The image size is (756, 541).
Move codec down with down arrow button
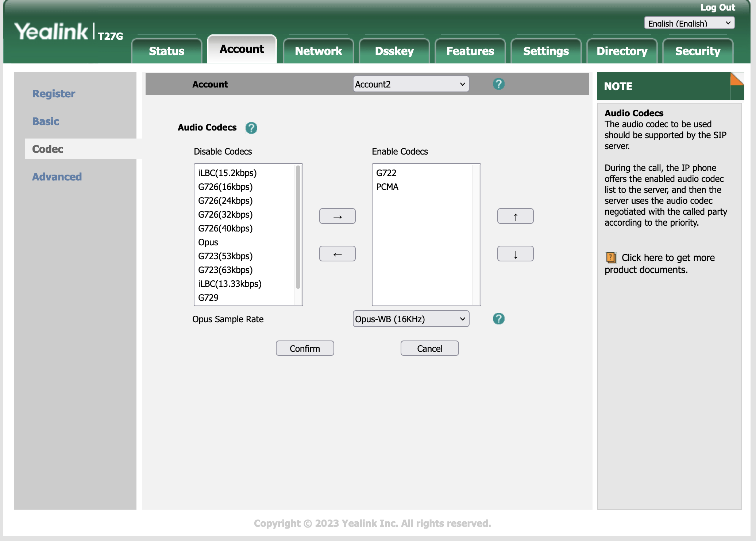[x=515, y=254]
